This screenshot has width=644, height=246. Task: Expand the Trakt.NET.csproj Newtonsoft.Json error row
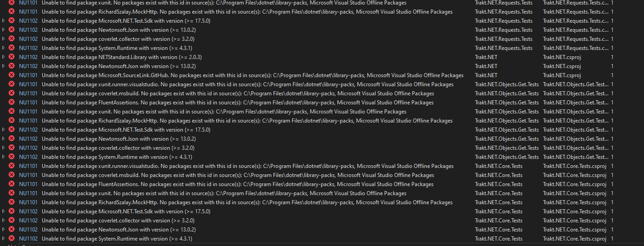pos(4,66)
